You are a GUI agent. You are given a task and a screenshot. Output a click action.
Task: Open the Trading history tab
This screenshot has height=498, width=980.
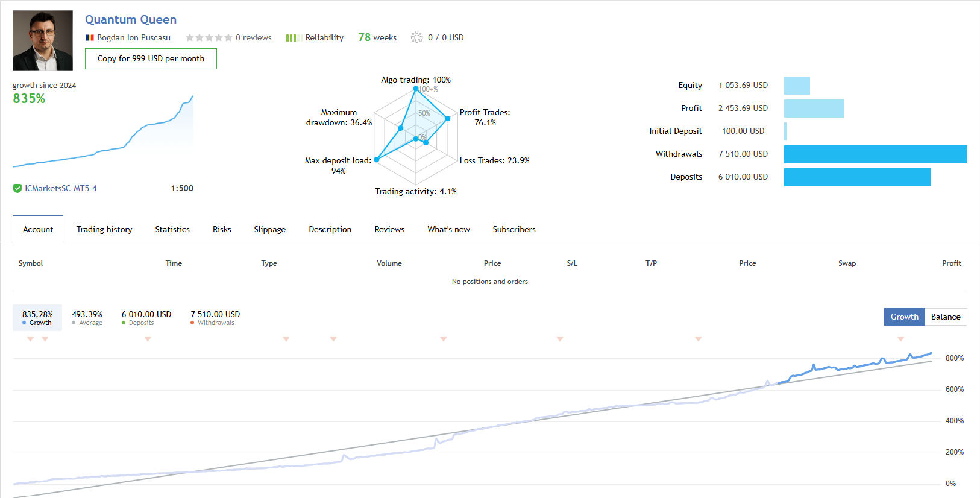point(104,229)
